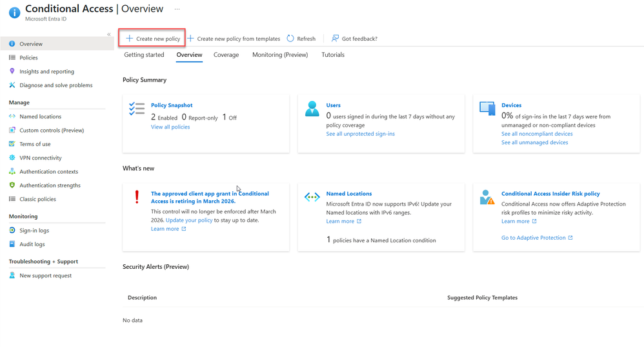Click the '1 Off' policy count

(229, 117)
